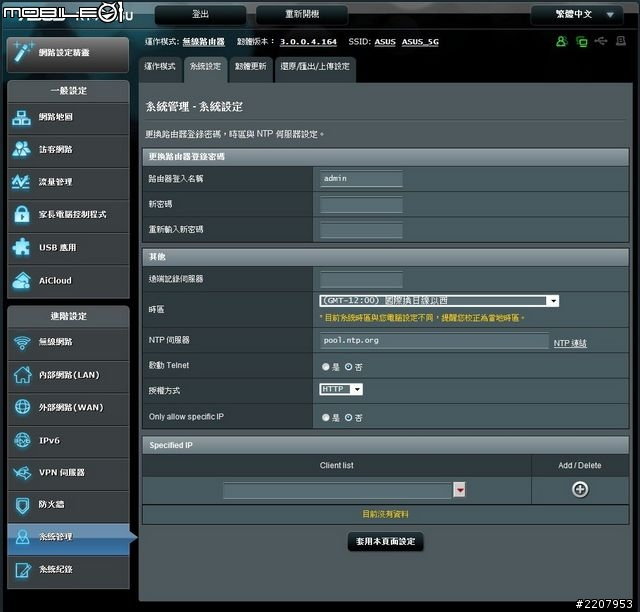
Task: Open the 時區 time zone dropdown
Action: tap(439, 300)
